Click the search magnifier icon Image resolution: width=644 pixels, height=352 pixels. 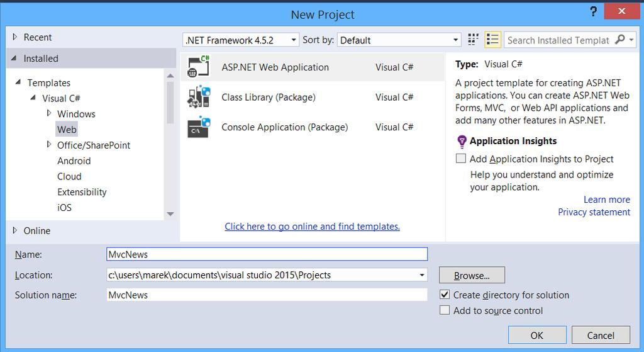click(619, 40)
